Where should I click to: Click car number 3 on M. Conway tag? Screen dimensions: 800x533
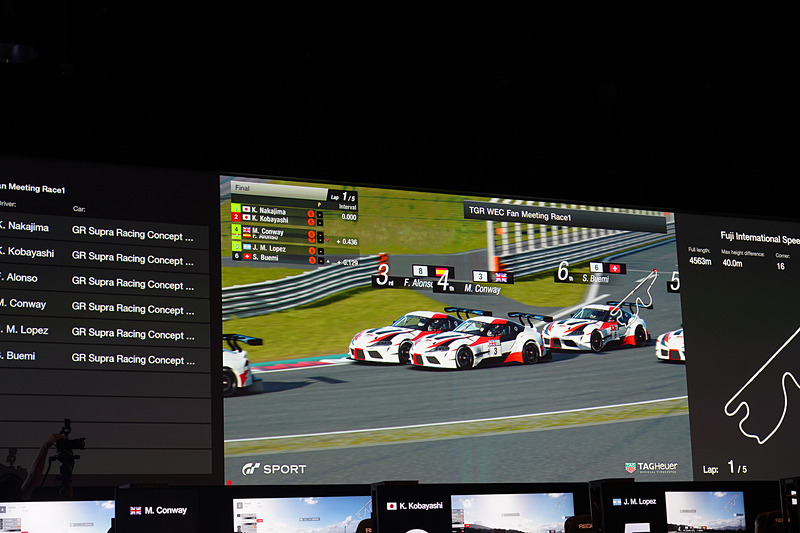[x=480, y=276]
